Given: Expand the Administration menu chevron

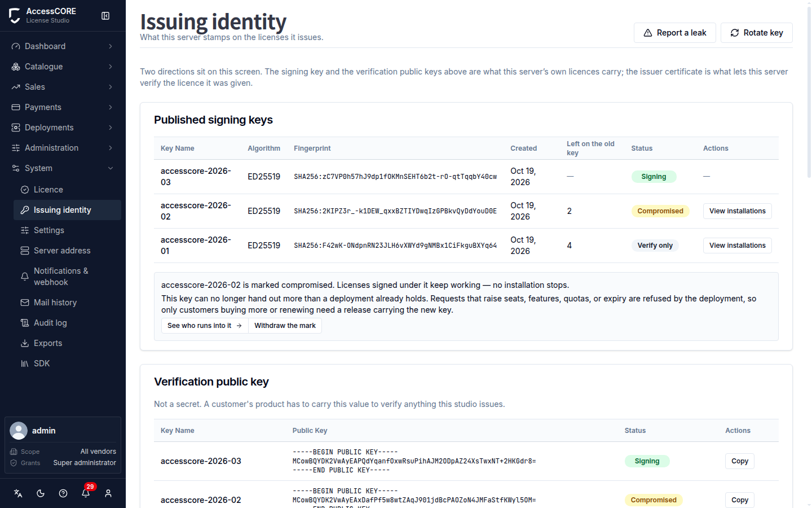Looking at the screenshot, I should pos(111,148).
